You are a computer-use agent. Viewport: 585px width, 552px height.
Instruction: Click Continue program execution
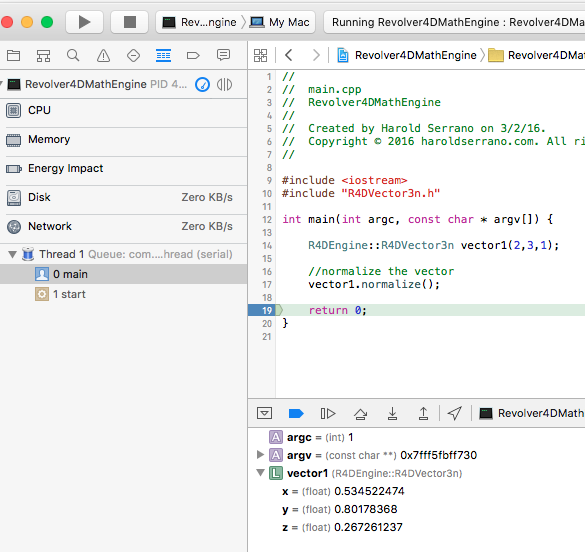328,413
